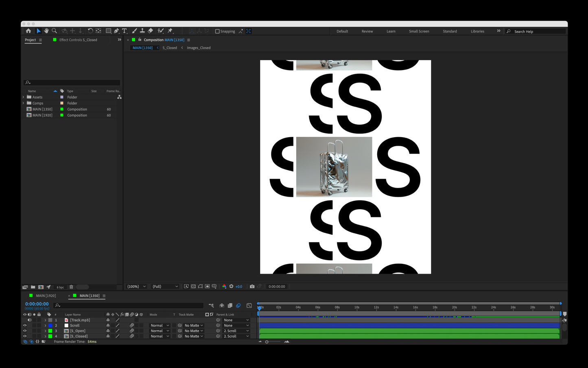Expand the Assets folder

24,97
